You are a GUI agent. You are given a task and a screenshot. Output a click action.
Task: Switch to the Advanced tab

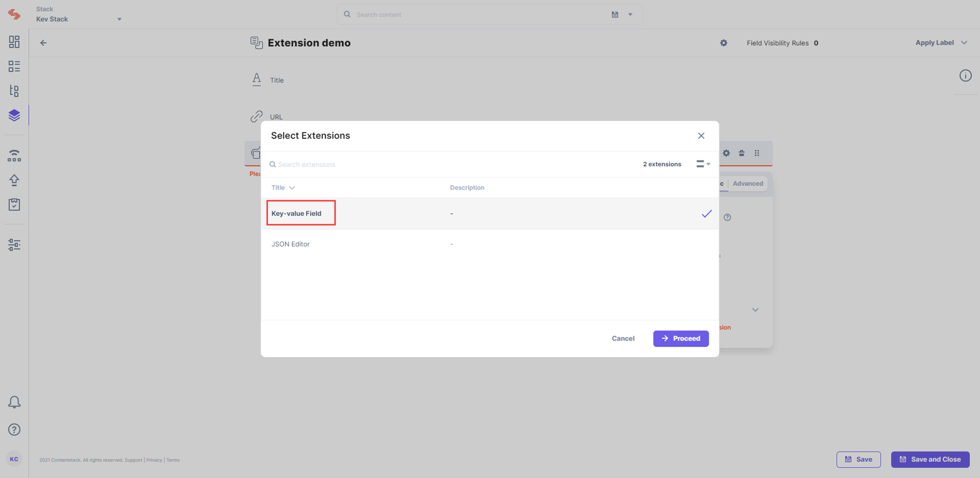click(748, 183)
